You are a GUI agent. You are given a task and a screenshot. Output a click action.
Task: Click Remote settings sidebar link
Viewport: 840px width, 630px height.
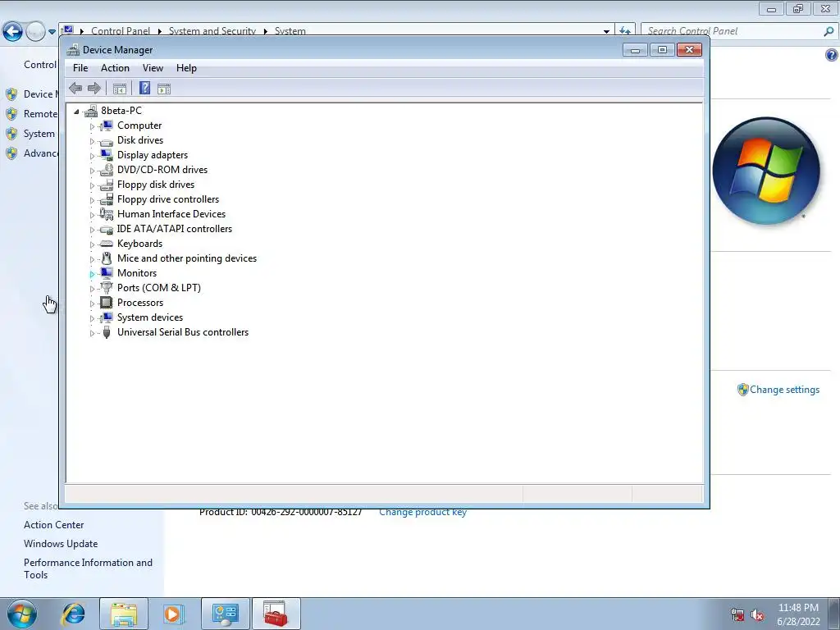(x=40, y=113)
